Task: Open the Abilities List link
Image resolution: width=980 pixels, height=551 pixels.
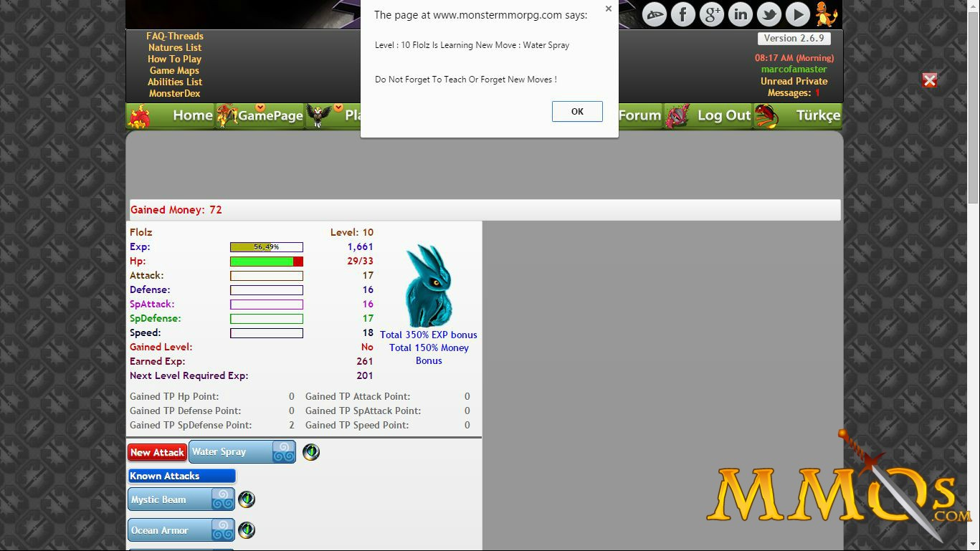Action: (175, 82)
